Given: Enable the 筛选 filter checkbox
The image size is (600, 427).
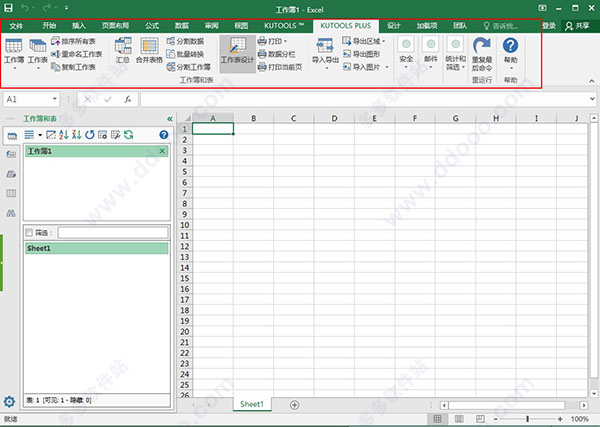Looking at the screenshot, I should (29, 233).
